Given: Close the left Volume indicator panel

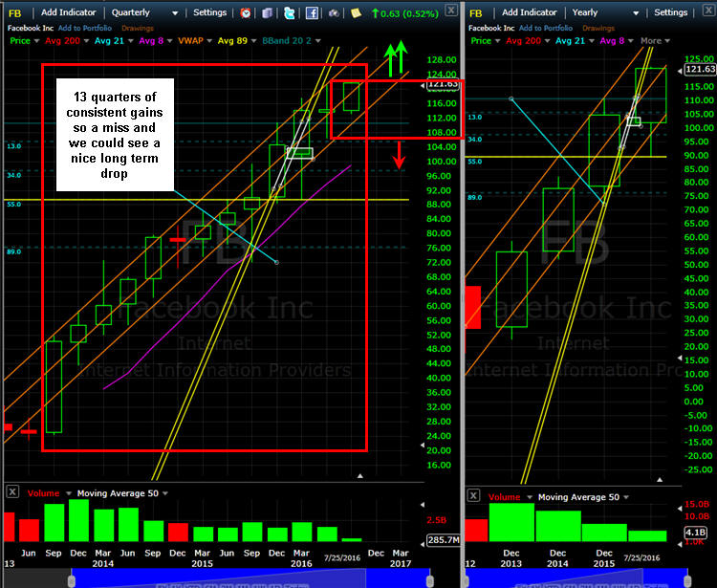Looking at the screenshot, I should 11,492.
